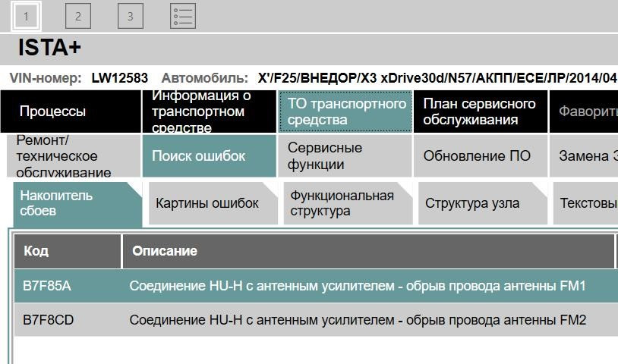Open the Замена submenu

[584, 155]
